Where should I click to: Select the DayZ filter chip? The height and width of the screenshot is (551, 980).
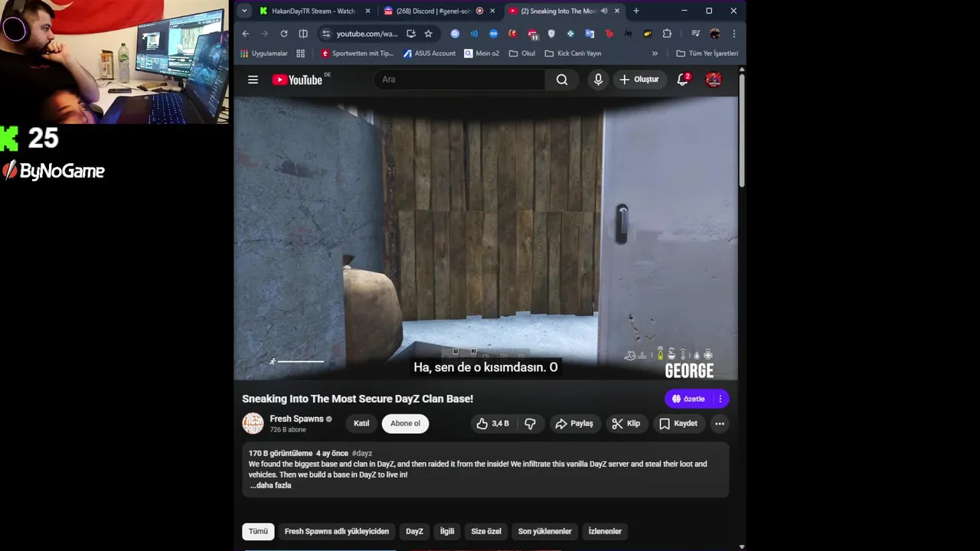point(414,531)
